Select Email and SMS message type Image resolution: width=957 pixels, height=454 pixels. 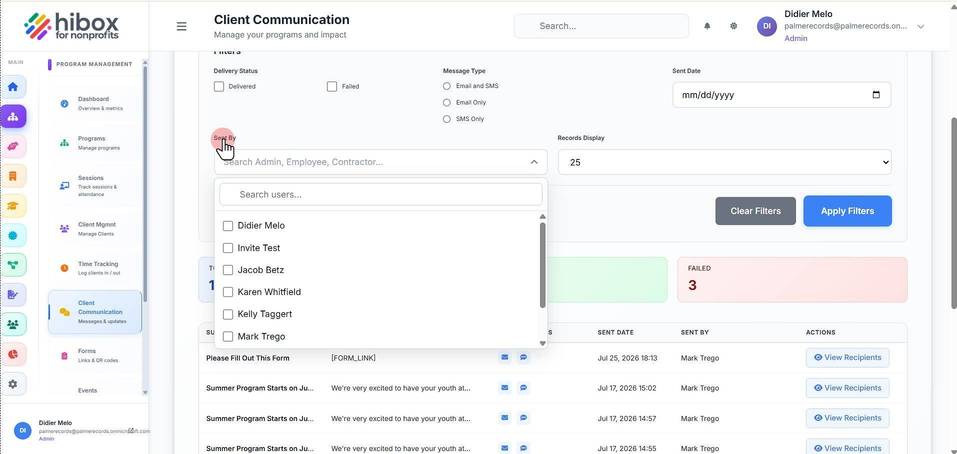point(447,86)
